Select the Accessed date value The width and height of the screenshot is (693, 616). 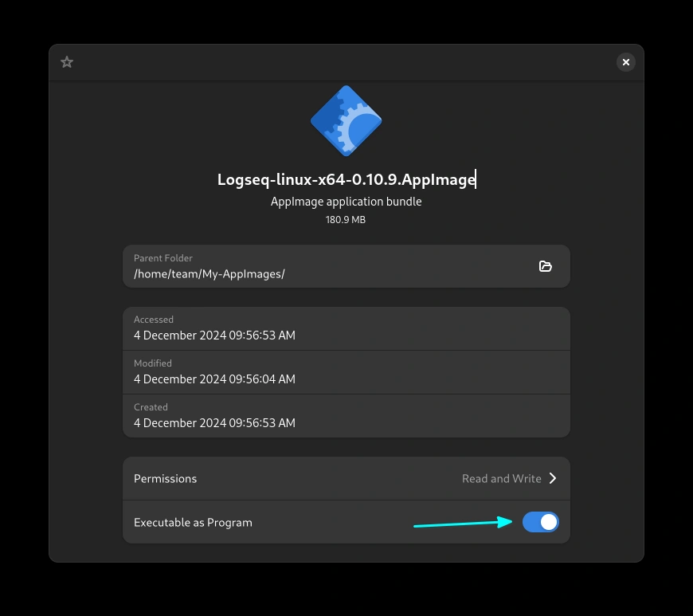click(x=214, y=335)
